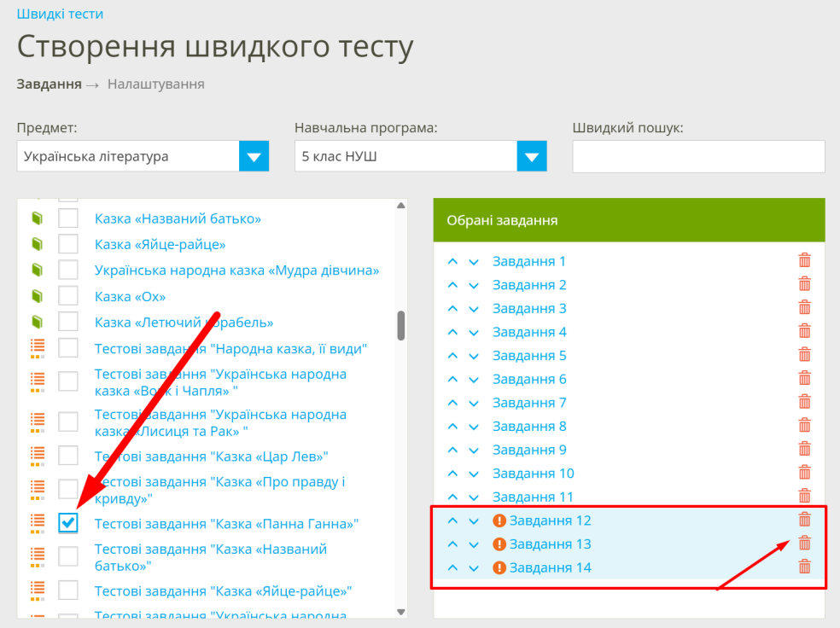Open Казка «Летючий корабель» lesson link
Image resolution: width=840 pixels, height=628 pixels.
coord(184,323)
